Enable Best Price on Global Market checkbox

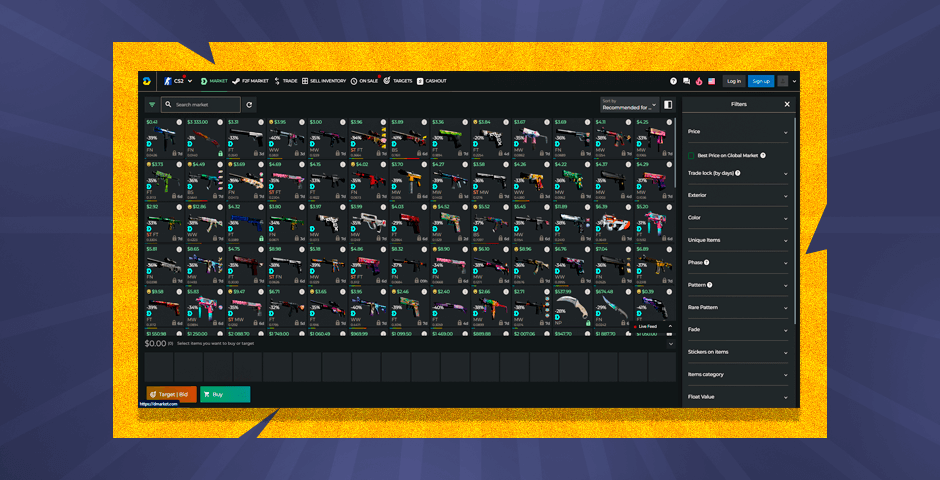coord(691,155)
